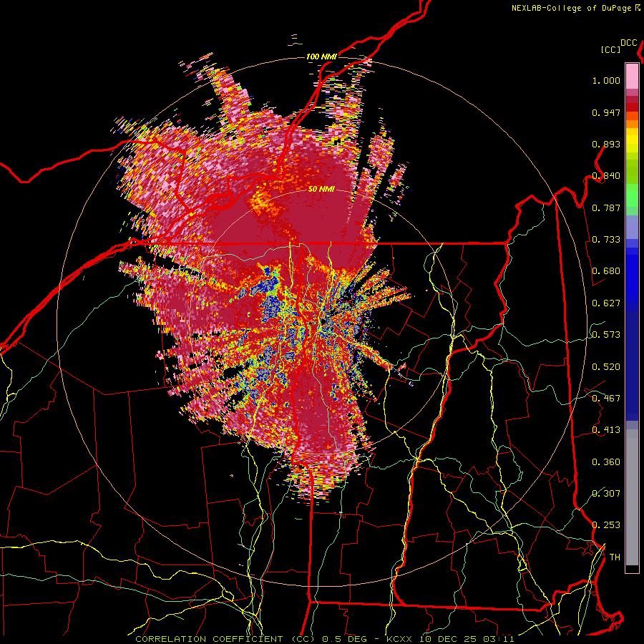Click the bright green segment of color bar
This screenshot has width=644, height=644.
pos(632,195)
